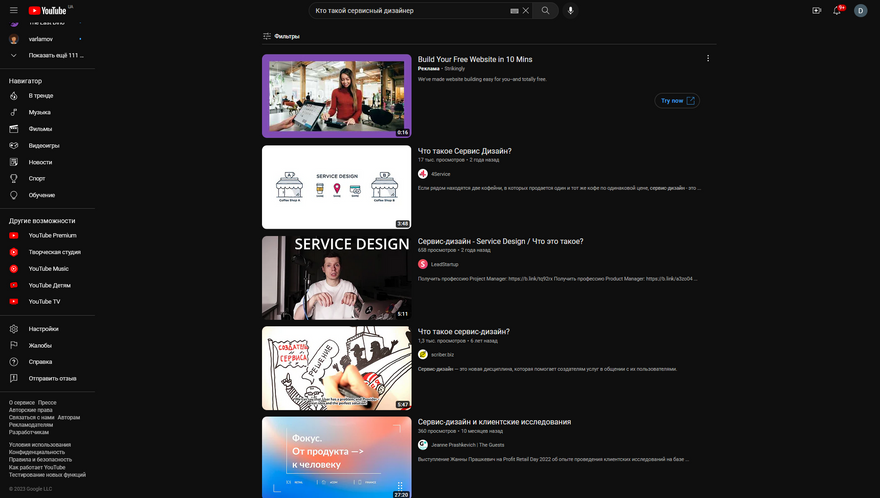Click the Рекламодателям footer link
The image size is (880, 498).
pos(31,425)
